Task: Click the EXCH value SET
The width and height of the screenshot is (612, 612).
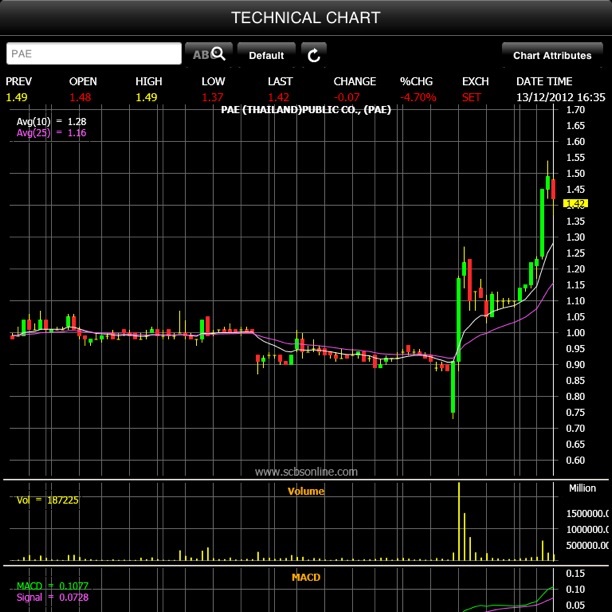Action: pos(471,97)
